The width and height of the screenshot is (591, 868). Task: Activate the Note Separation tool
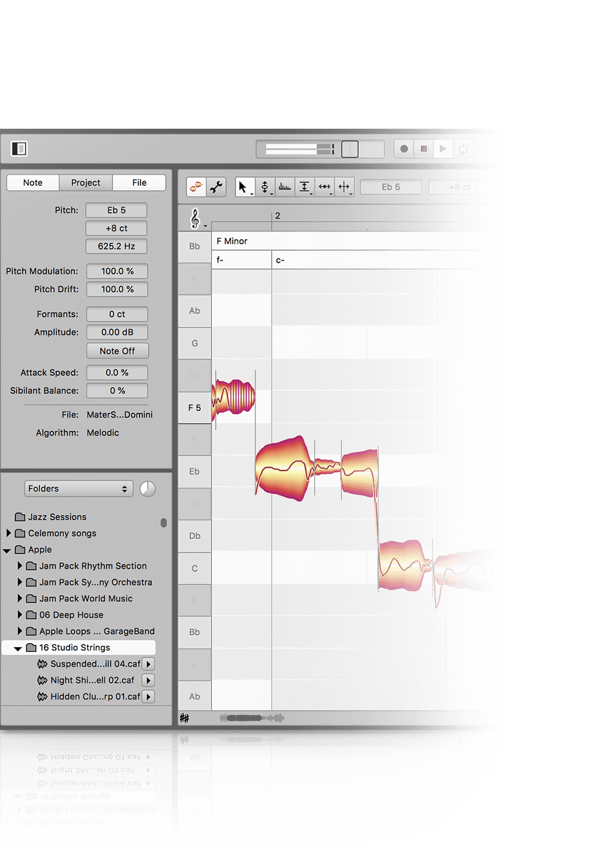(344, 187)
